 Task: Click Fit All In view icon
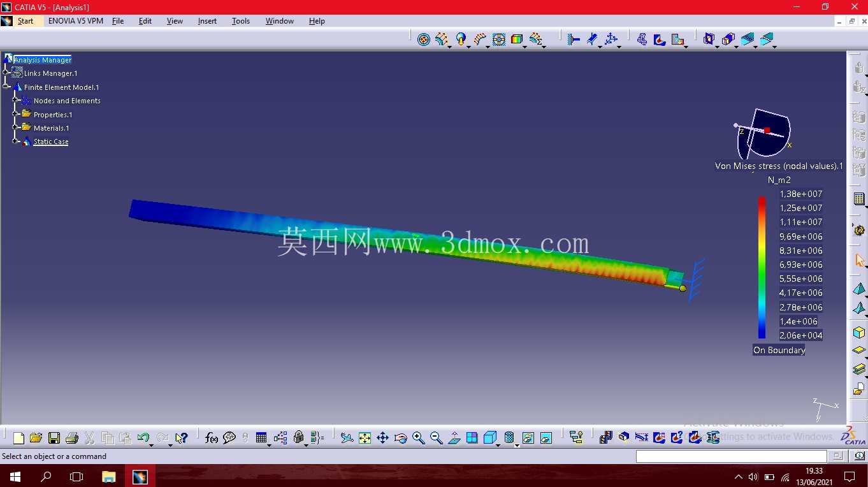pos(365,438)
